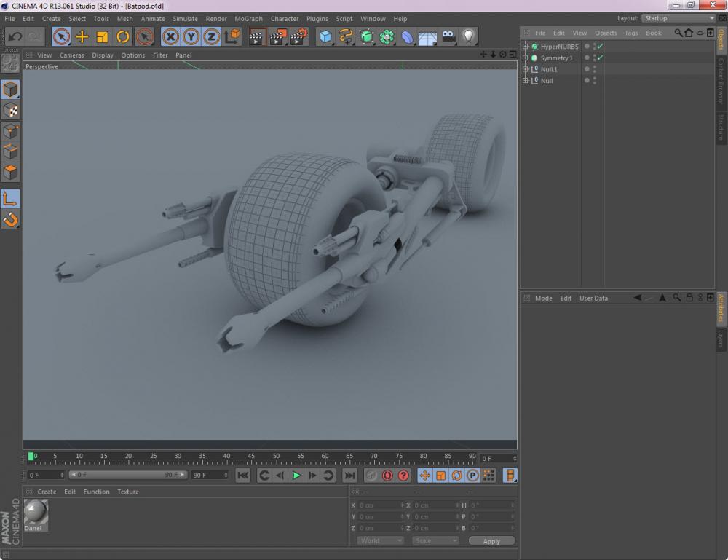Open the MoGraph menu
This screenshot has height=560, width=728.
point(248,19)
